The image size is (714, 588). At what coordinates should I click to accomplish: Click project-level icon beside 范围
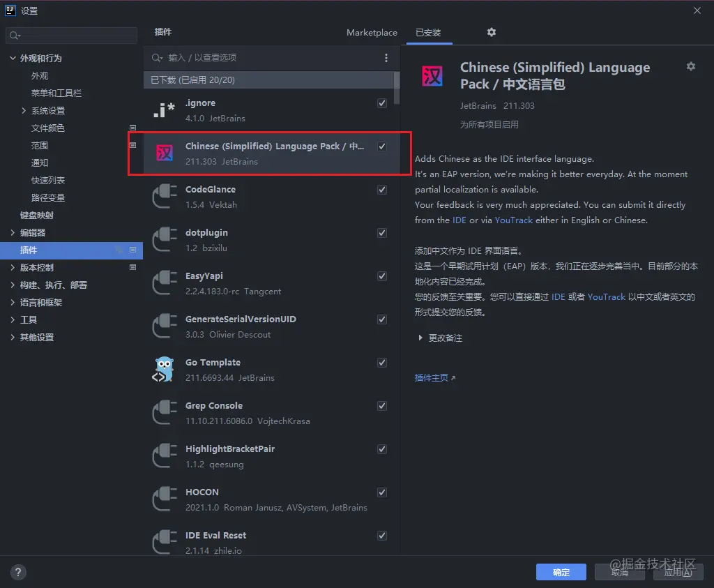[133, 145]
